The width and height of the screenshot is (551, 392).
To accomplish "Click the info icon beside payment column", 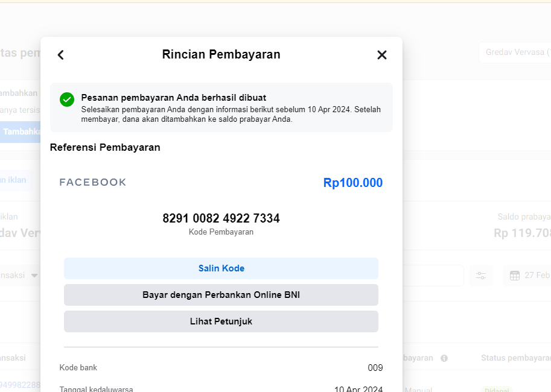I will click(444, 358).
